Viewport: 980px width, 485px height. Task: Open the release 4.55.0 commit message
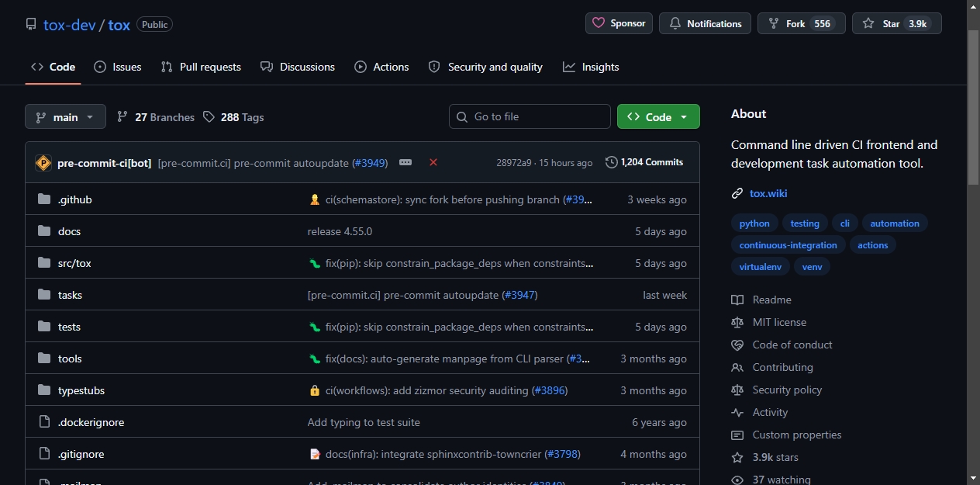click(340, 231)
